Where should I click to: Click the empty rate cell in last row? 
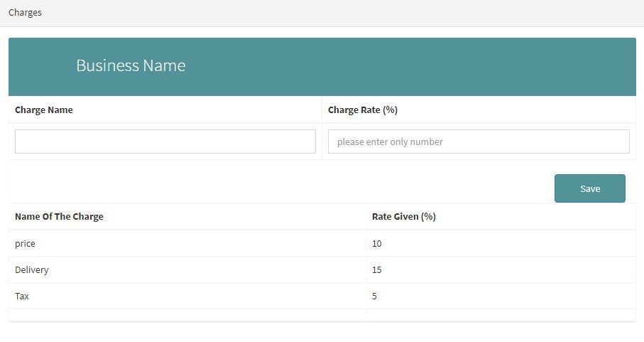point(500,315)
